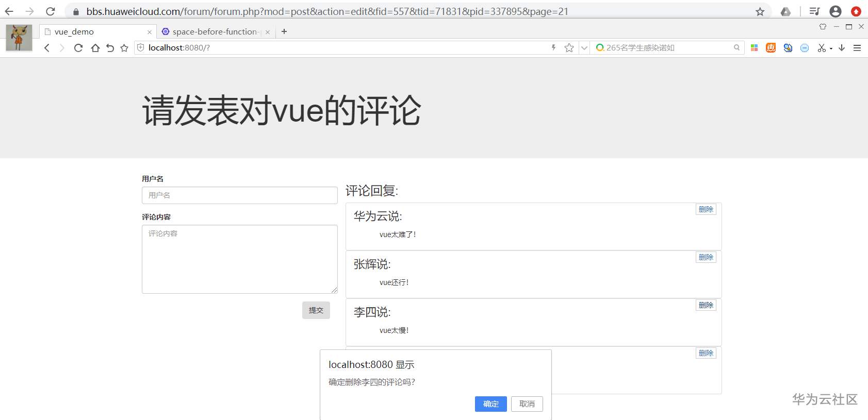Click the favorites star beside the restore icon
868x420 pixels.
[x=124, y=48]
